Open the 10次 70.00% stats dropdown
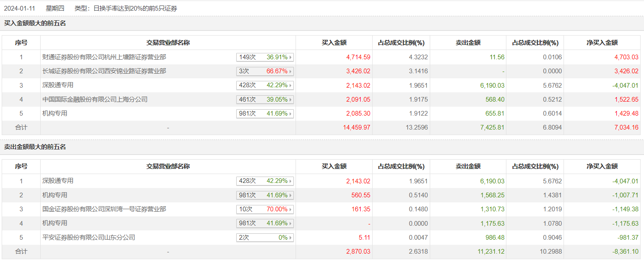 pos(265,209)
